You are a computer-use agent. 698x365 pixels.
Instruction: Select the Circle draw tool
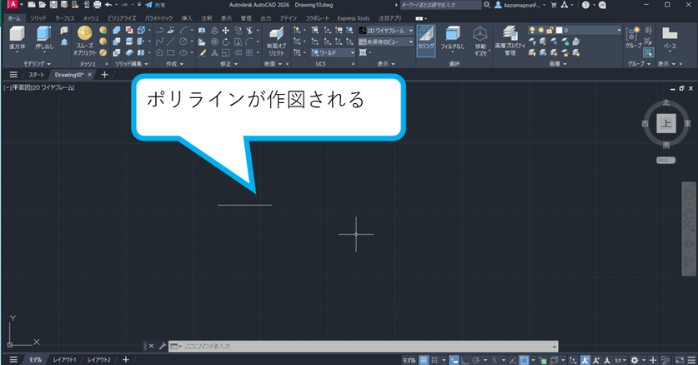183,41
